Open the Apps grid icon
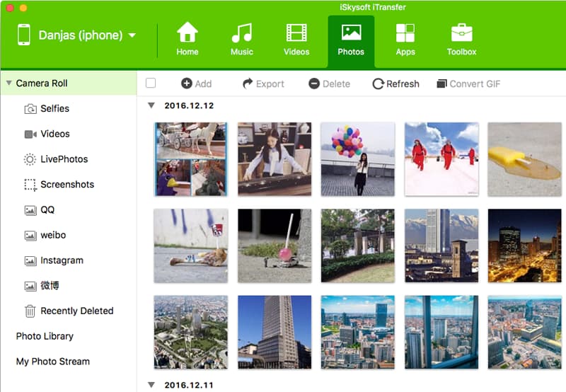This screenshot has width=566, height=392. (x=405, y=33)
